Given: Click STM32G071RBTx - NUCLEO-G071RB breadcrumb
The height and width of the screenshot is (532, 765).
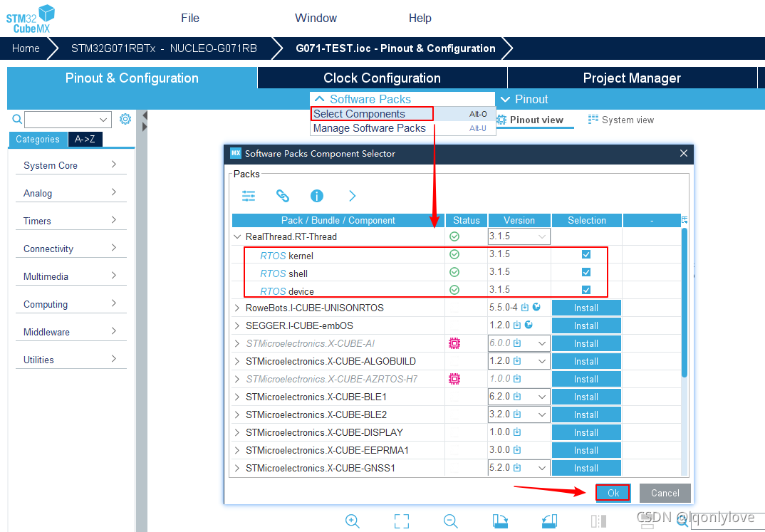Looking at the screenshot, I should pos(164,48).
